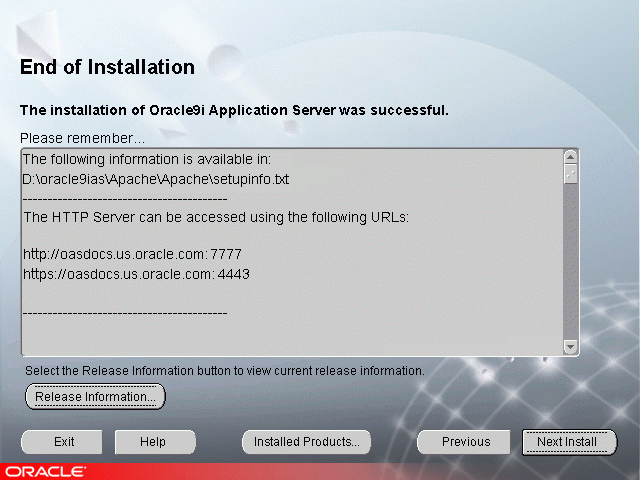This screenshot has height=480, width=640.
Task: Click the installation successful message
Action: [x=234, y=110]
